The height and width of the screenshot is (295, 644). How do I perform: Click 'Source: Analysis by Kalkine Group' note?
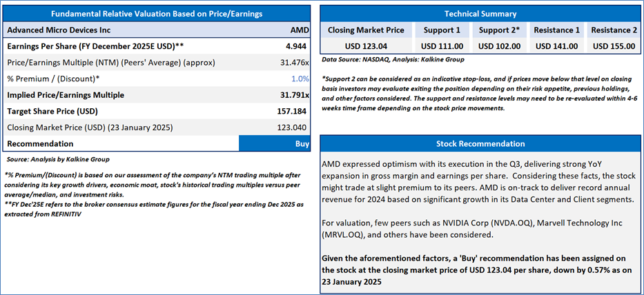(58, 159)
